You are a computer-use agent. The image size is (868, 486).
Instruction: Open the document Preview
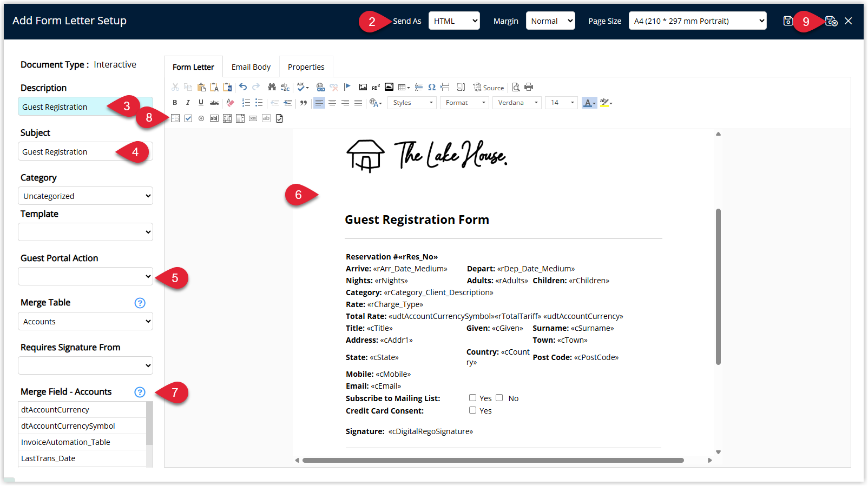click(516, 87)
